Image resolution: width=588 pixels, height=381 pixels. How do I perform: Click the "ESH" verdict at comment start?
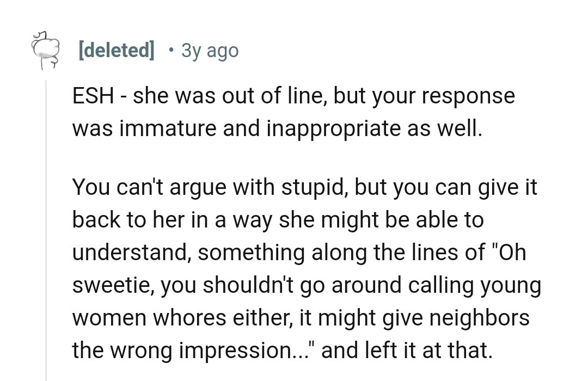93,96
